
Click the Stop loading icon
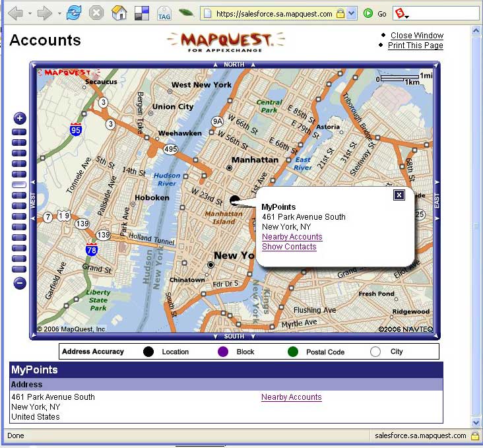tap(96, 13)
